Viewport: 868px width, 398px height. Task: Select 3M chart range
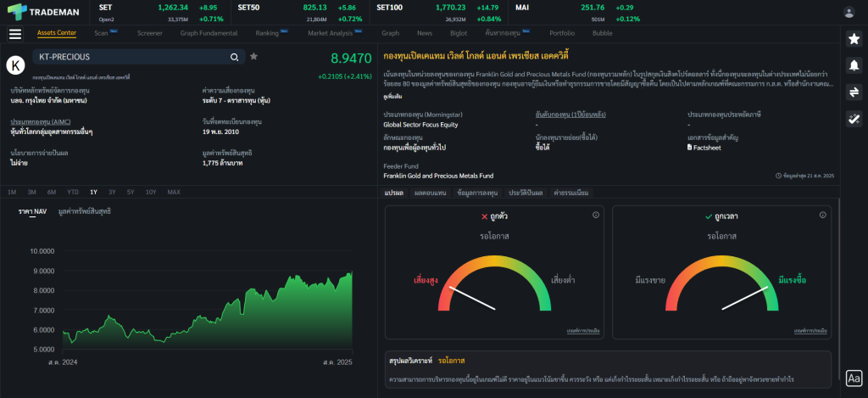[x=31, y=192]
